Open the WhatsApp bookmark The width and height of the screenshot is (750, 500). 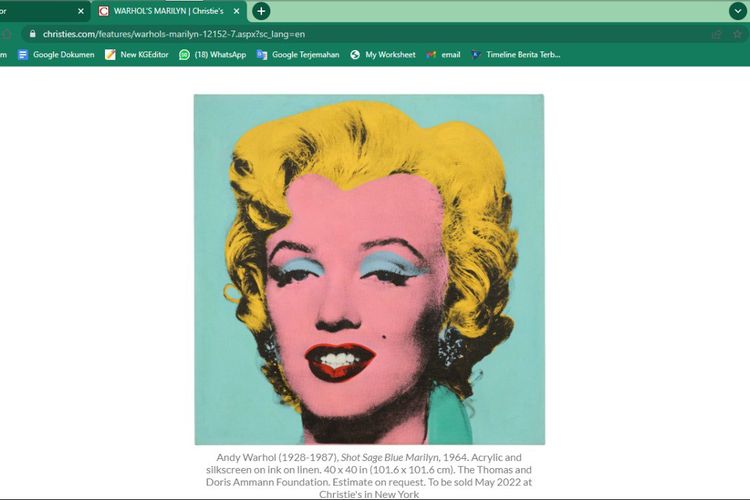click(212, 55)
